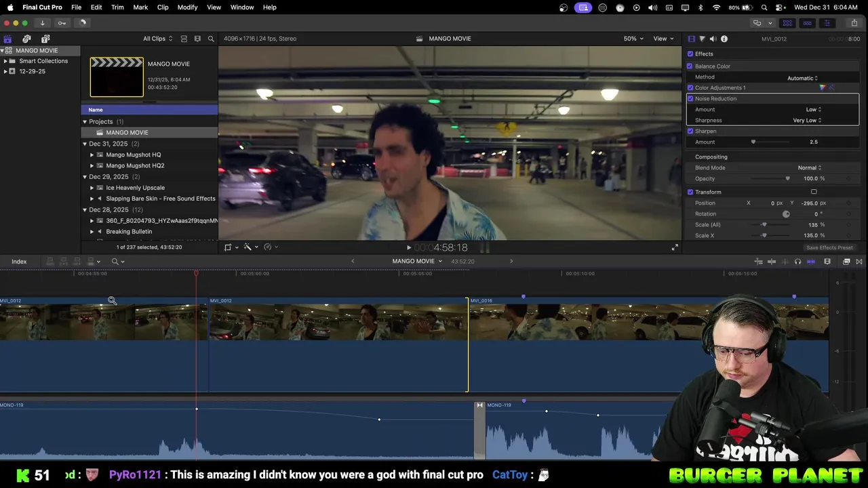Open the Color Inspector triangle tab
Screen dimensions: 868x488
click(702, 39)
